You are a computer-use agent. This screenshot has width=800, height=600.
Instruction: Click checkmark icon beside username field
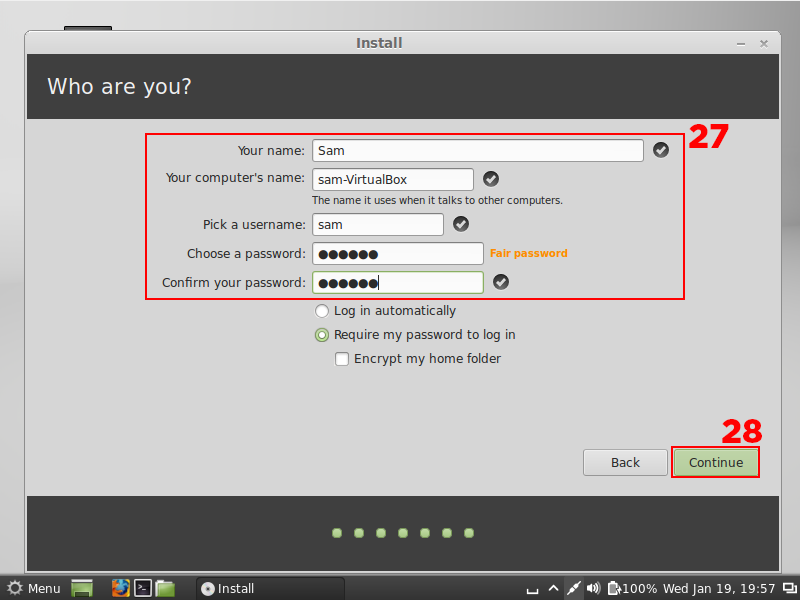tap(461, 224)
